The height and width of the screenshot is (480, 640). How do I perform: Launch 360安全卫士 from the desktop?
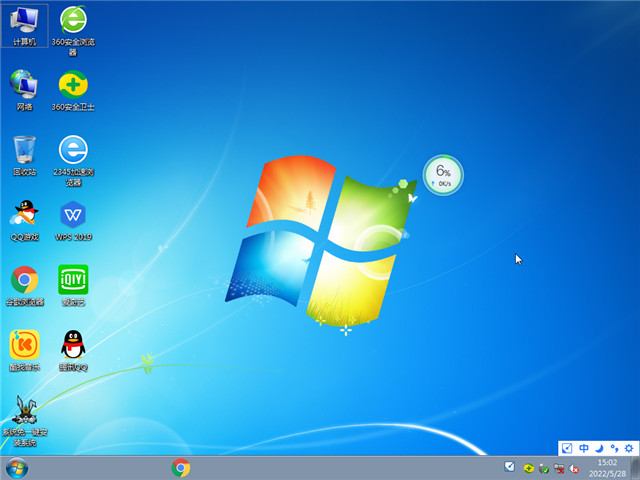coord(73,90)
